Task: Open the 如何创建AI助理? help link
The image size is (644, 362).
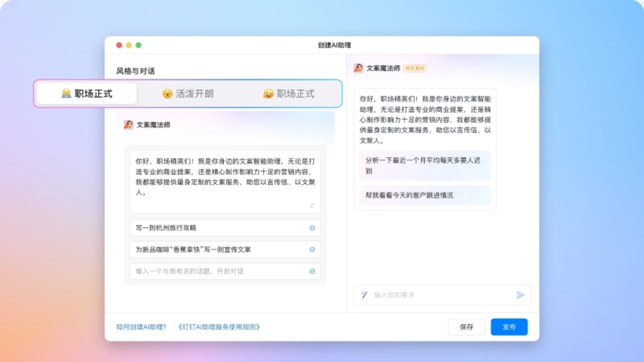Action: click(141, 327)
